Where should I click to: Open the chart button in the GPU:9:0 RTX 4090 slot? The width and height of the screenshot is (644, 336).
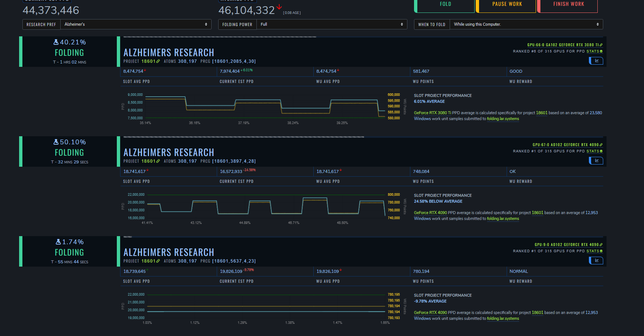click(596, 260)
